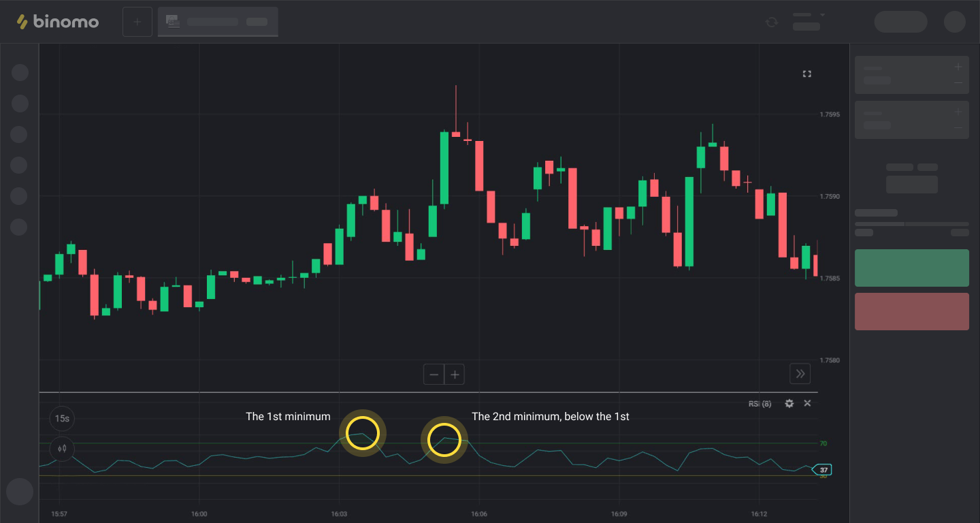Open the 15s timeframe selector
Screen dimensions: 980x523
coord(62,418)
